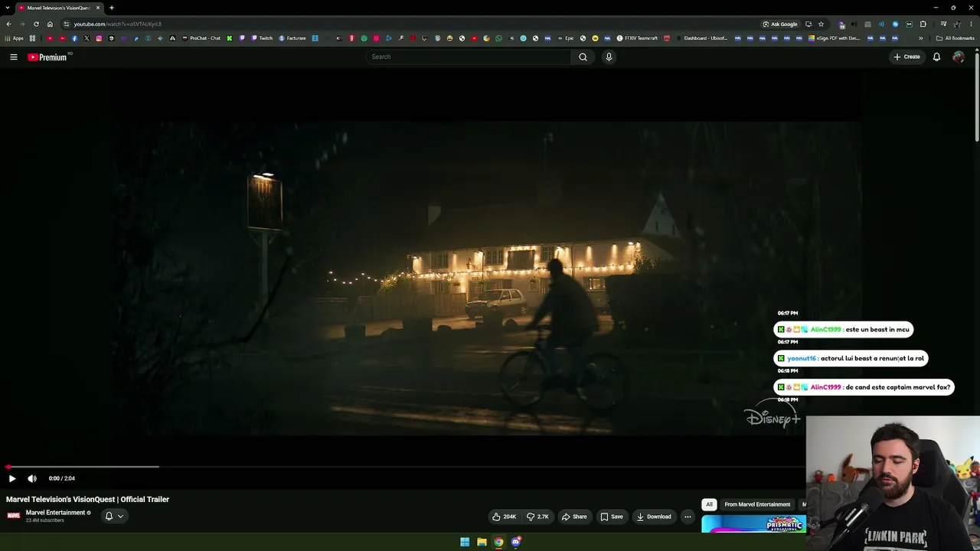Open the Prismatic Evolutions recommended video thumbnail

(x=753, y=524)
